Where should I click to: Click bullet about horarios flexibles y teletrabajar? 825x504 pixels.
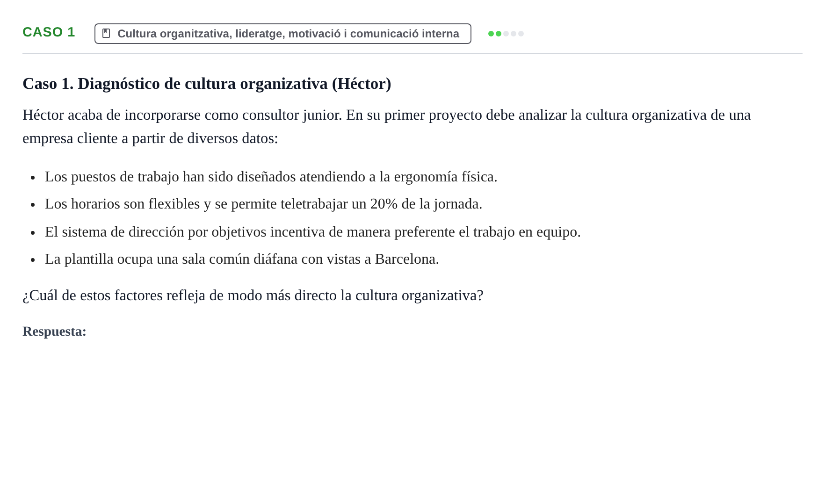coord(263,204)
